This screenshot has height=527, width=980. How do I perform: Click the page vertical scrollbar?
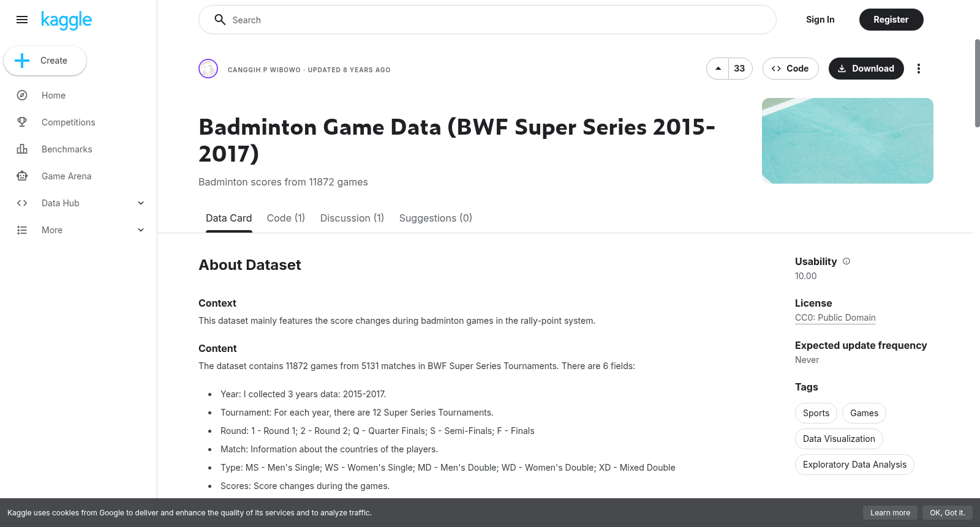click(x=977, y=83)
